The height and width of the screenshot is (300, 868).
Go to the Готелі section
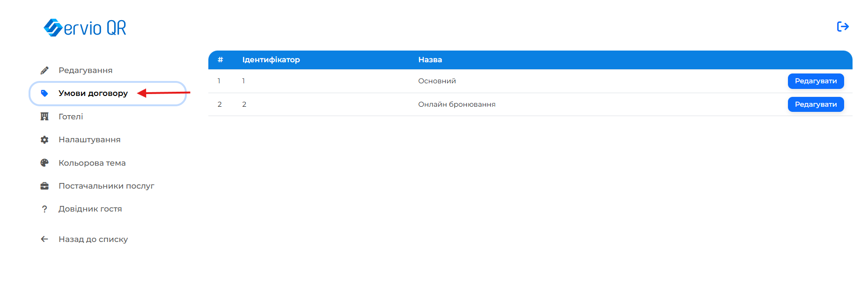tap(71, 117)
